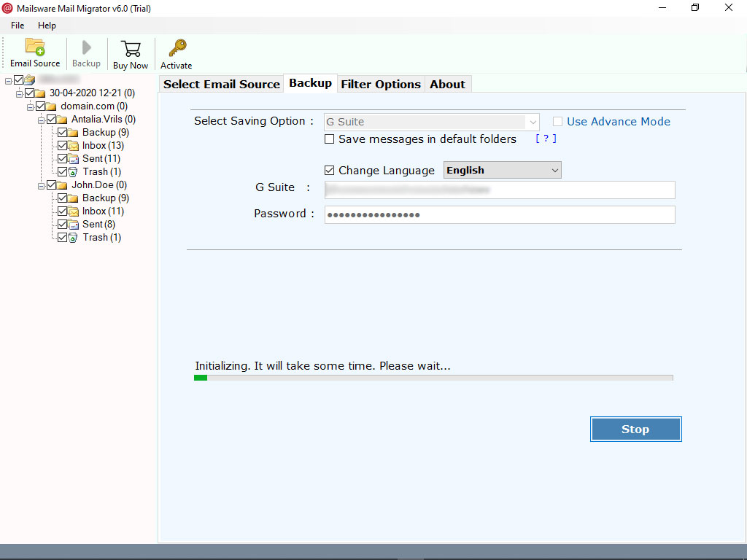
Task: Click the domain.com folder icon
Action: tap(52, 106)
